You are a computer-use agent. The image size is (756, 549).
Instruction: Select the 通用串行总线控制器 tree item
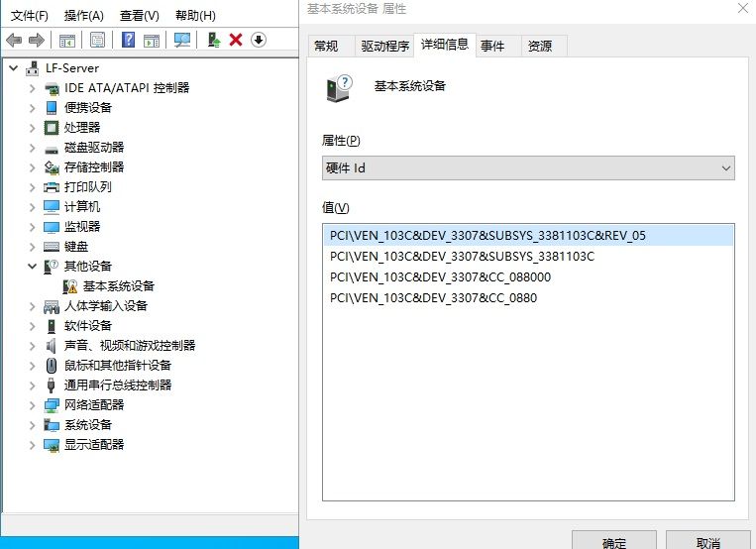118,385
